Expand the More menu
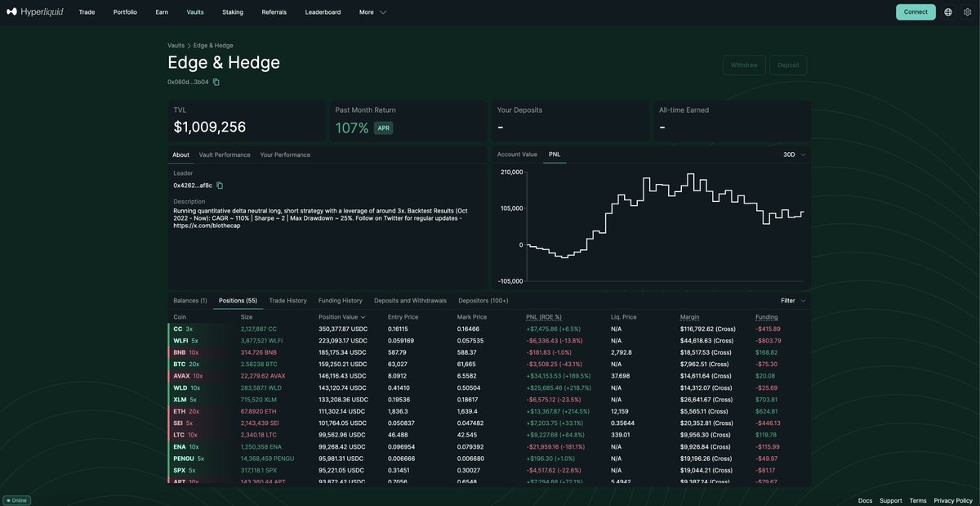The width and height of the screenshot is (980, 506). (x=372, y=12)
